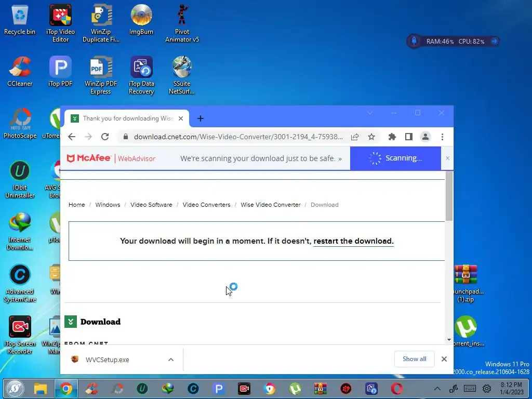Click the green Download section icon
This screenshot has width=532, height=399.
(71, 322)
